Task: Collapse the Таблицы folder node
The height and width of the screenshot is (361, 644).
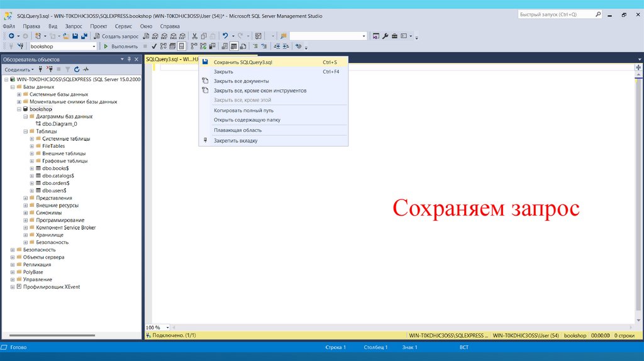Action: (25, 131)
